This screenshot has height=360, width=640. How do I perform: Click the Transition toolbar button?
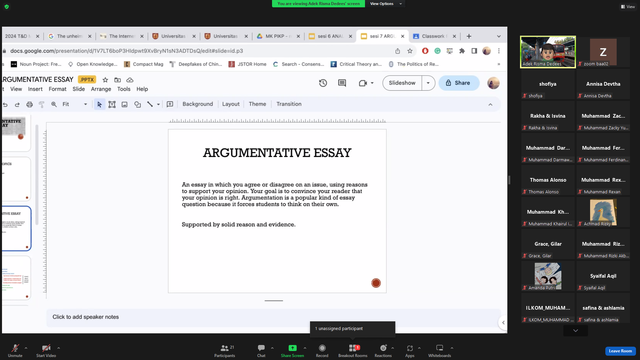point(289,104)
